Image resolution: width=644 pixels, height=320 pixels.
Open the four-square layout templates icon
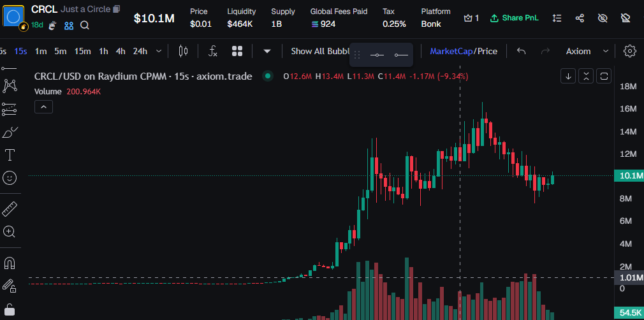point(237,51)
